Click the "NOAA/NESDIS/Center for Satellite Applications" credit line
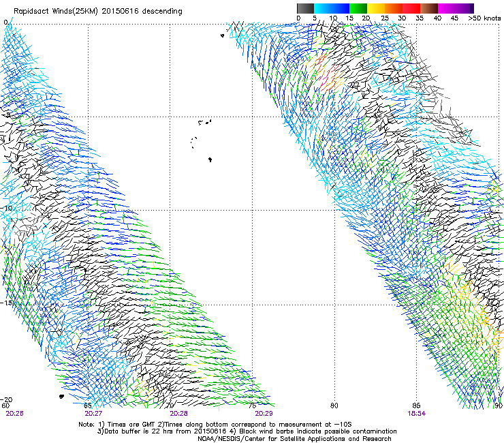 click(x=294, y=439)
